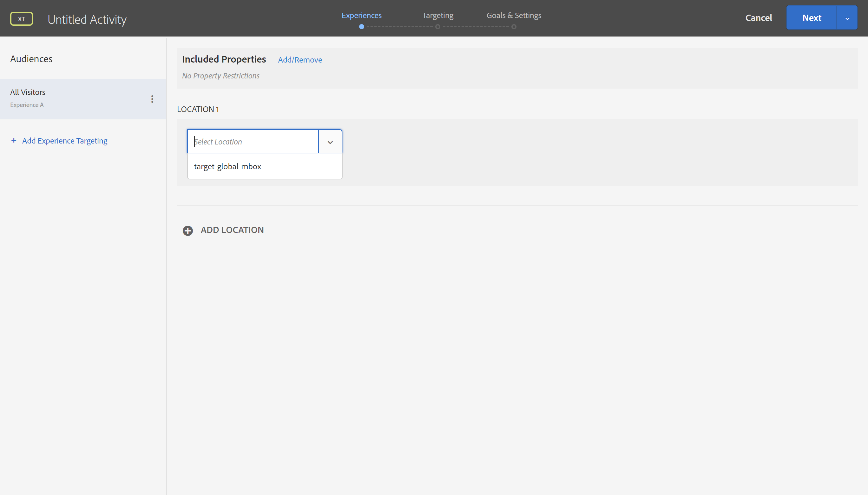Click the plus icon beside Add Experience Targeting

pos(14,140)
